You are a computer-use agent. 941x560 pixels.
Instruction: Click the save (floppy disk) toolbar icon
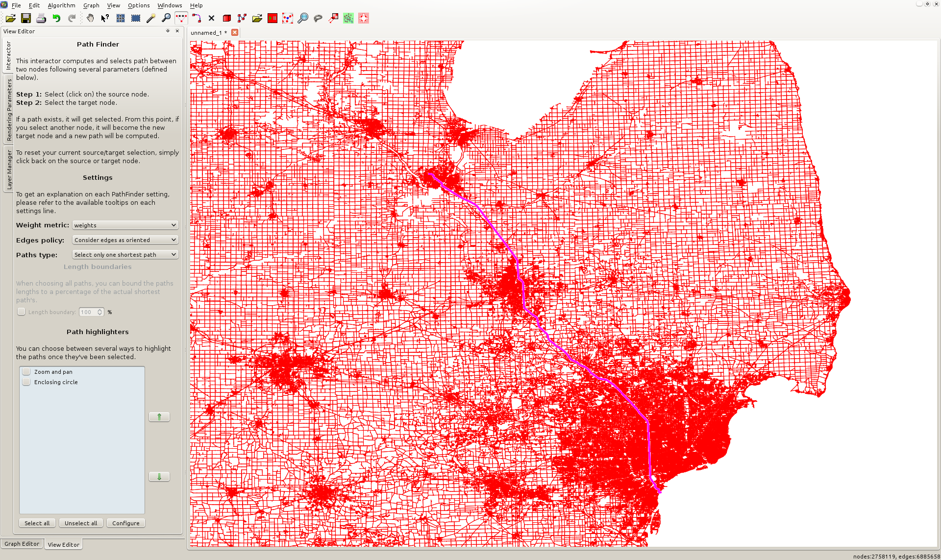pos(26,19)
